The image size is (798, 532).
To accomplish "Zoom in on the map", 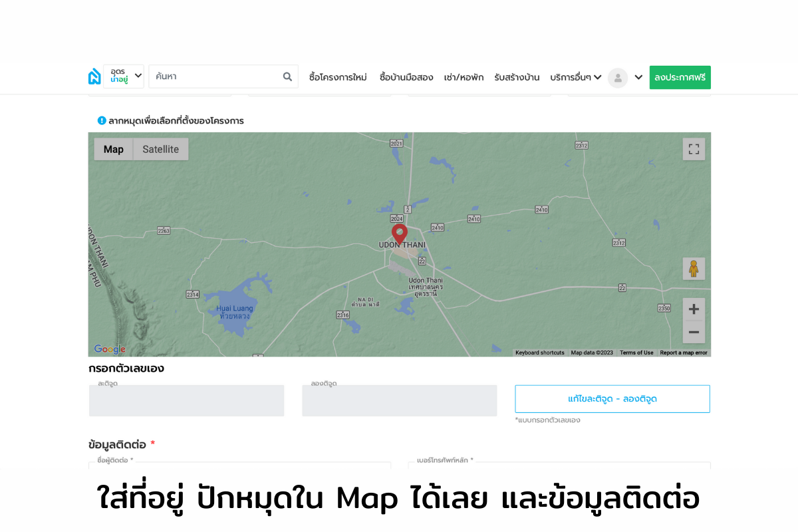I will pos(694,309).
